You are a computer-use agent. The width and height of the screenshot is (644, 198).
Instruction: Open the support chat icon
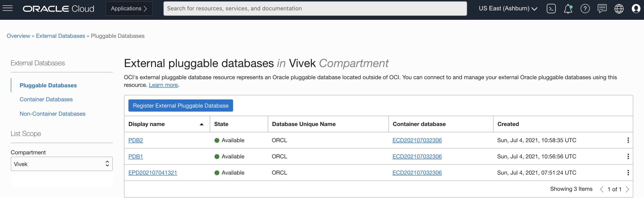tap(602, 9)
